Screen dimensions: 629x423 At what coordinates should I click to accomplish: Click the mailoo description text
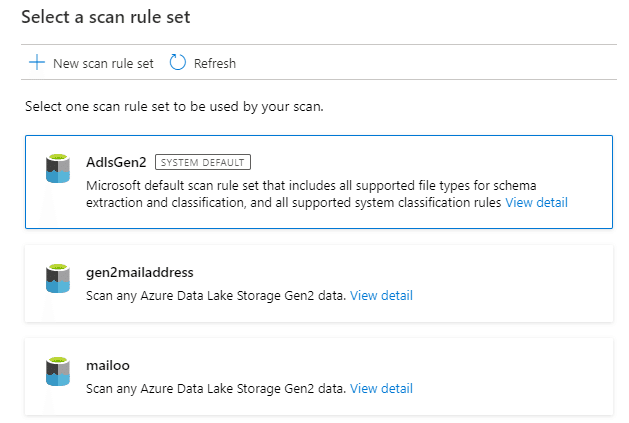click(x=216, y=388)
